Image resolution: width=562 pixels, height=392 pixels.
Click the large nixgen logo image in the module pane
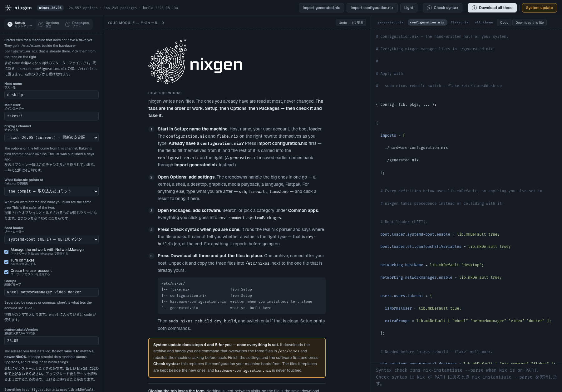pyautogui.click(x=195, y=62)
